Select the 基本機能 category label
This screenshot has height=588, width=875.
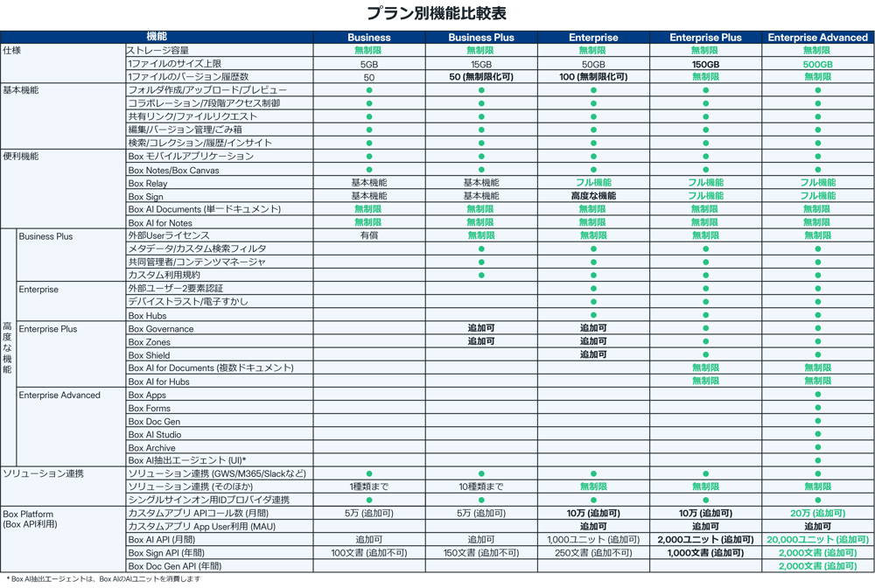coord(22,90)
